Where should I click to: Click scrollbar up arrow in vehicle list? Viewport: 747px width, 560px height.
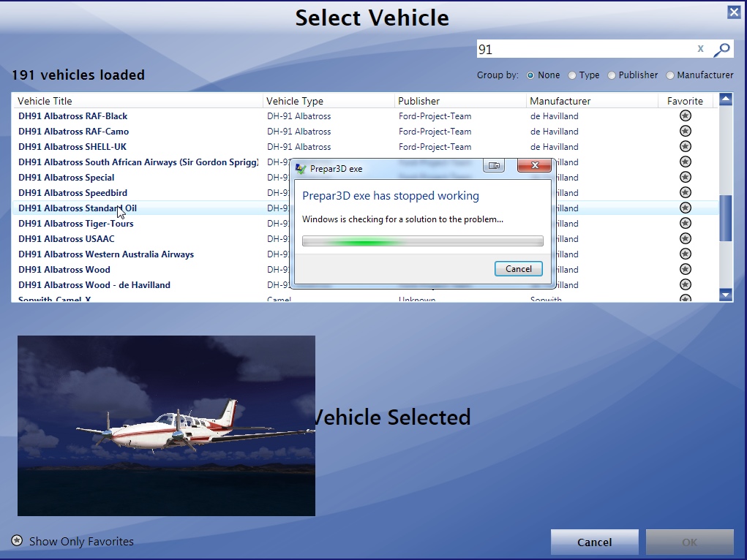pos(726,99)
